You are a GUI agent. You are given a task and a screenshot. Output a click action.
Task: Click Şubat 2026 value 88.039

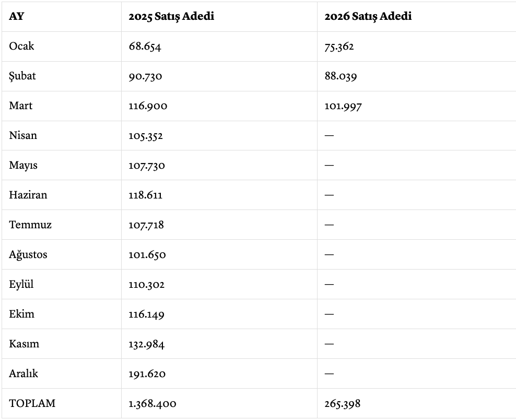click(x=341, y=76)
